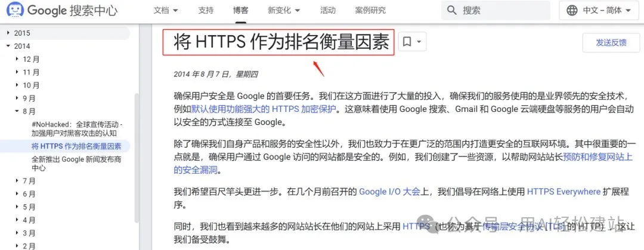Expand the 11 月 node
644x250 pixels.
click(17, 72)
